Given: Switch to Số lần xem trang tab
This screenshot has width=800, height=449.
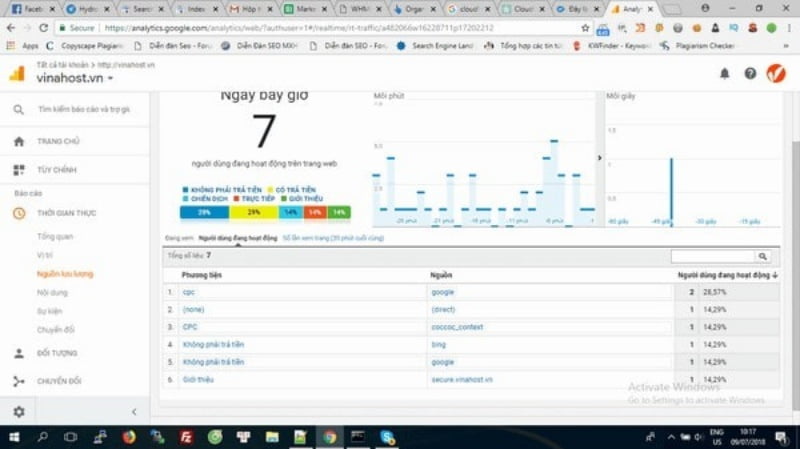Looking at the screenshot, I should (x=333, y=238).
